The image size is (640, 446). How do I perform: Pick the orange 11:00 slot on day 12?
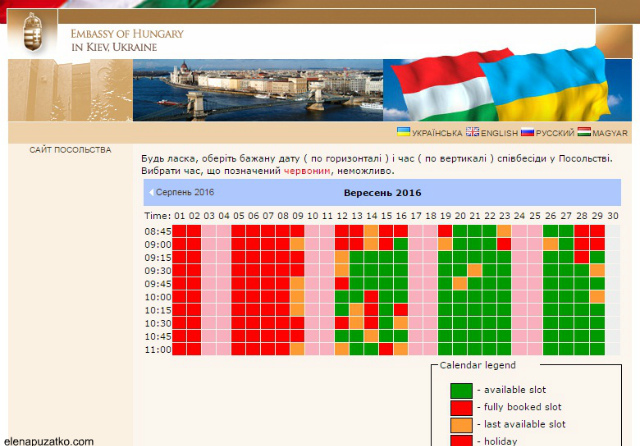pyautogui.click(x=342, y=349)
